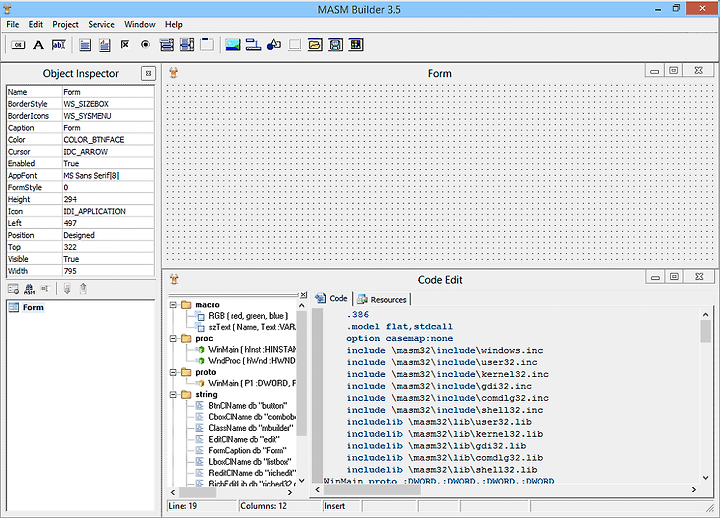Collapse the proc folder node

(173, 338)
